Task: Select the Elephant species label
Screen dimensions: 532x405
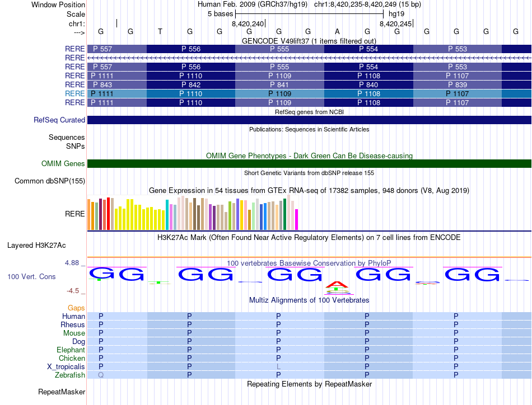Action: click(71, 350)
